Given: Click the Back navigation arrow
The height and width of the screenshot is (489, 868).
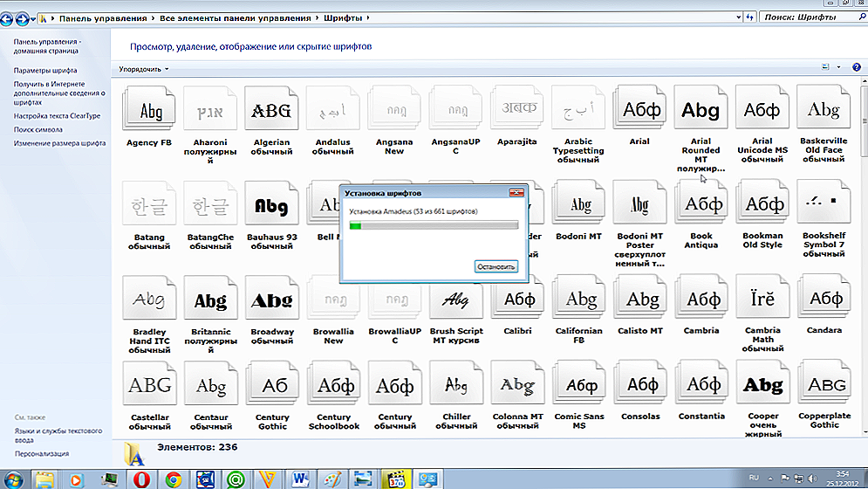Looking at the screenshot, I should pyautogui.click(x=7, y=19).
